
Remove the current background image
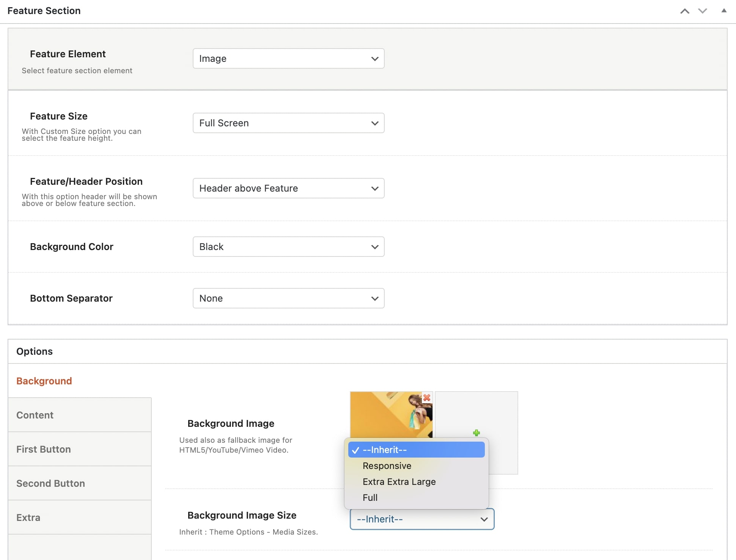427,398
